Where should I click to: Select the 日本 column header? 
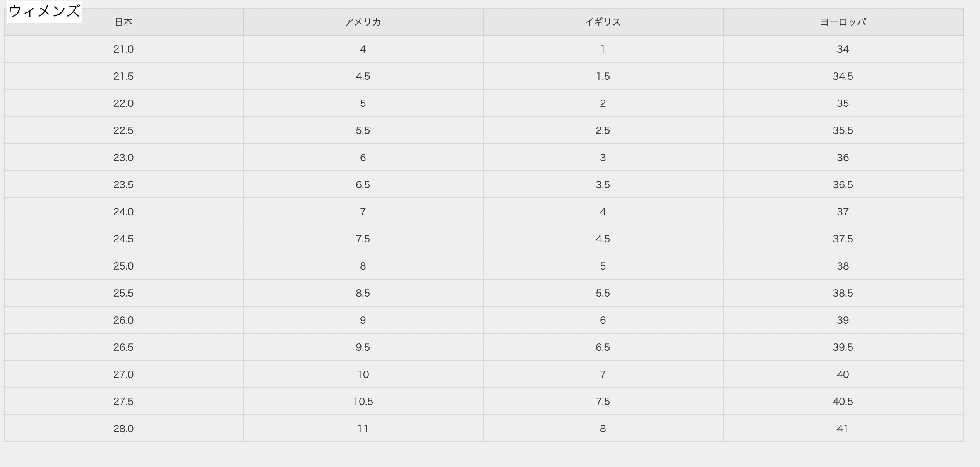[x=124, y=22]
